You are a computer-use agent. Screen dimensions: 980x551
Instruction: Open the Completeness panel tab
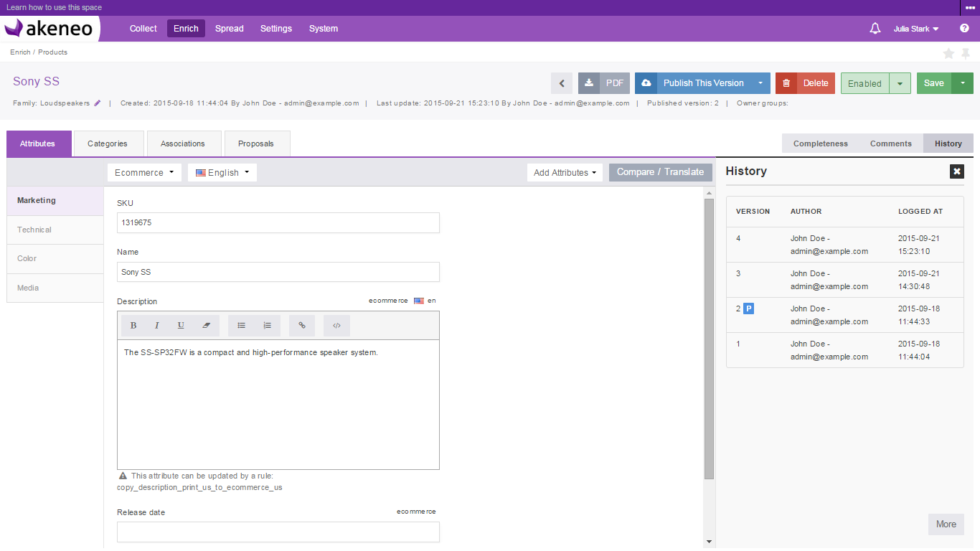coord(820,143)
